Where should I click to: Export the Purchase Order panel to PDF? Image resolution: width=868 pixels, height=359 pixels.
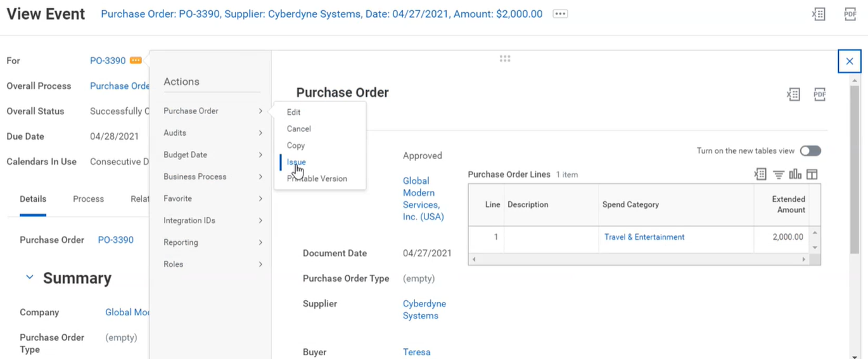click(819, 95)
